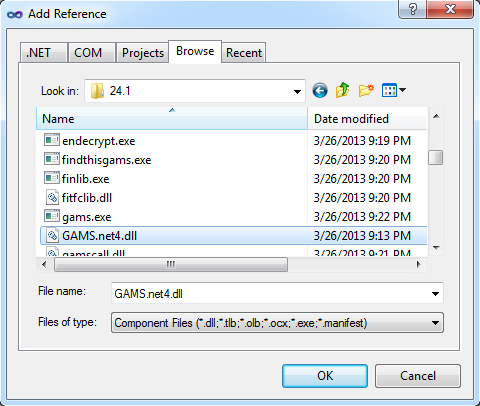The width and height of the screenshot is (480, 406).
Task: Open the Recent tab
Action: coord(244,52)
